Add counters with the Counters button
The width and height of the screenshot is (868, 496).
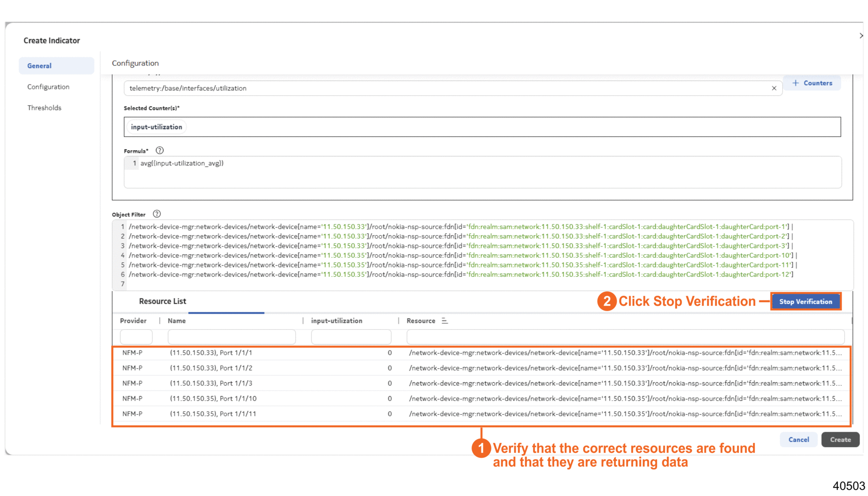tap(812, 83)
